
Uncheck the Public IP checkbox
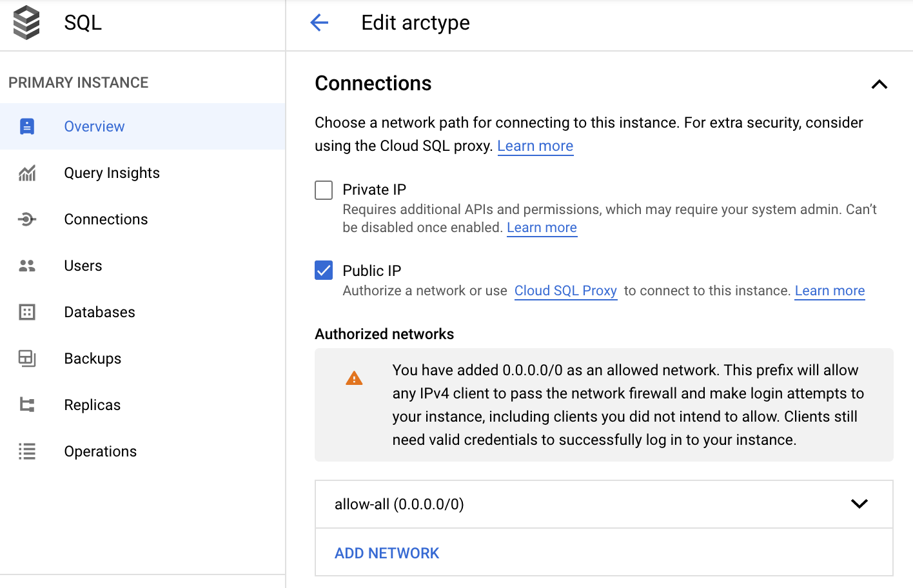[324, 270]
